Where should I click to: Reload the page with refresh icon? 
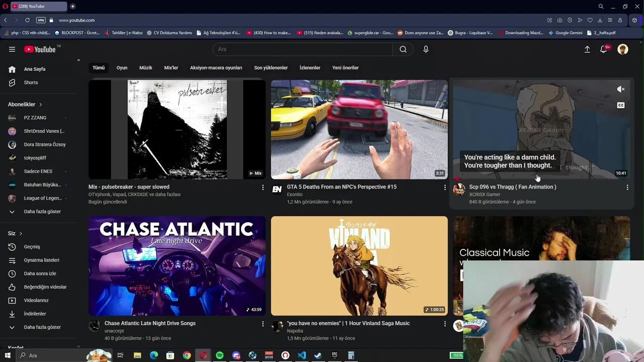point(27,20)
